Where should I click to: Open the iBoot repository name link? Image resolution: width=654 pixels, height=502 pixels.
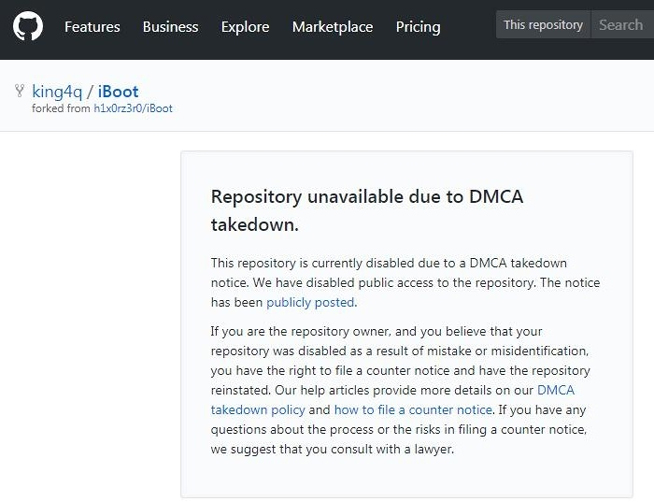118,92
